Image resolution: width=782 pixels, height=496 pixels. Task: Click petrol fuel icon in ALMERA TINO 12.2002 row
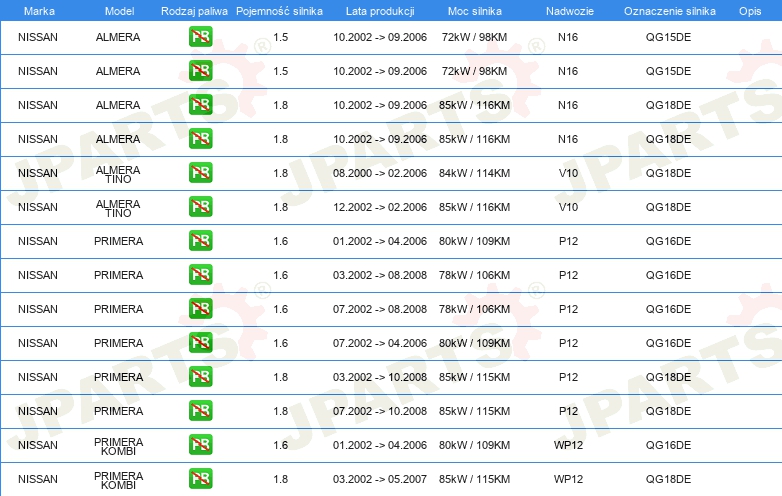200,206
